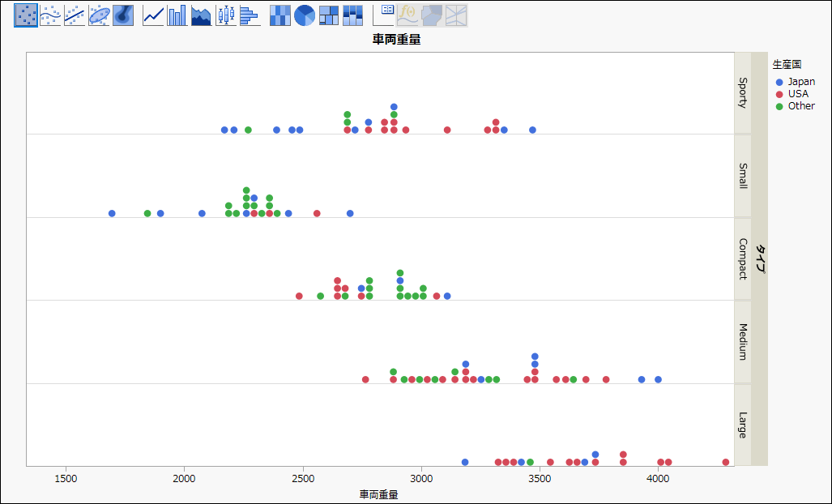
Task: Select the Japan legend label
Action: (x=801, y=82)
